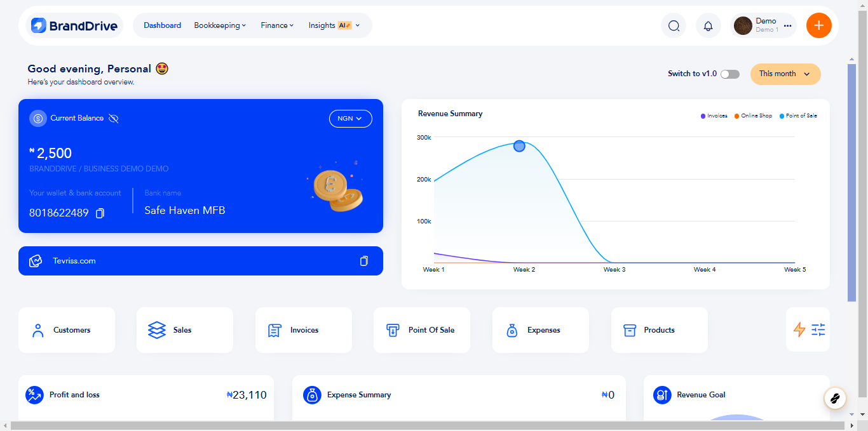Copy the wallet account number 8018622489
The width and height of the screenshot is (868, 431).
tap(100, 213)
